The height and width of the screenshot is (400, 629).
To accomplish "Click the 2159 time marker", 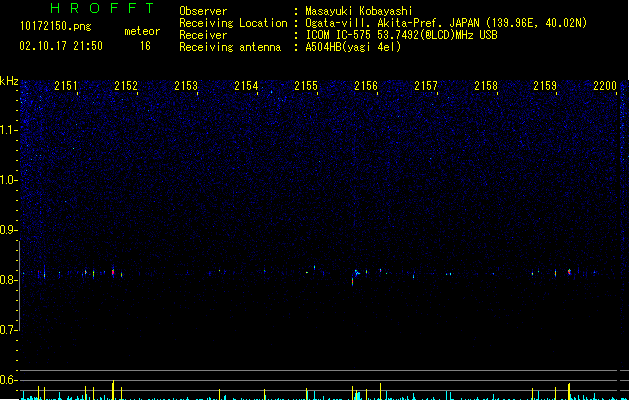I will click(x=545, y=86).
